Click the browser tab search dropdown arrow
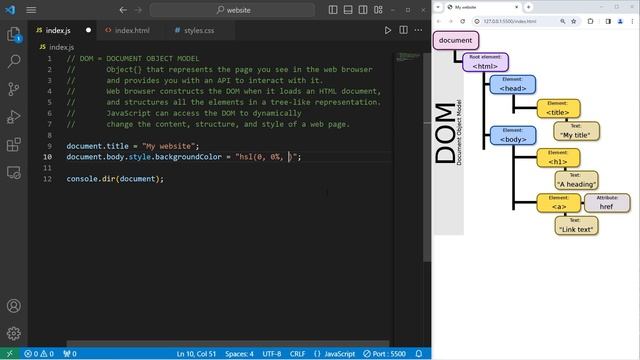The image size is (640, 360). click(x=438, y=7)
